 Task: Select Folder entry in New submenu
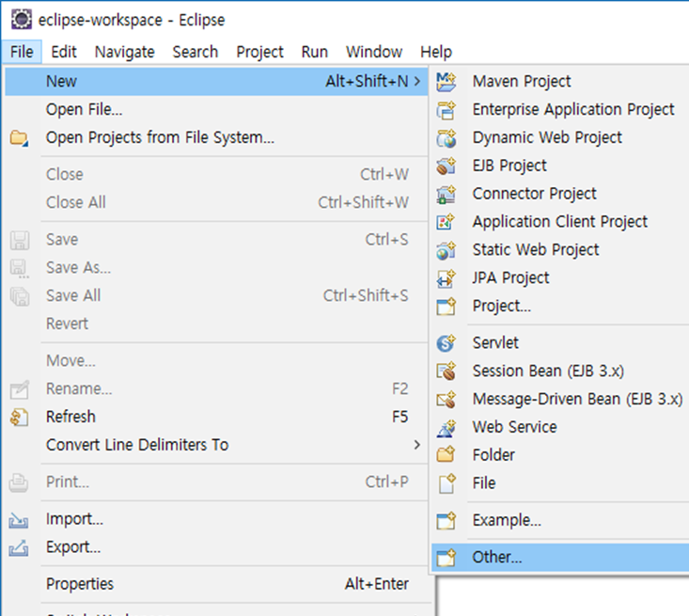point(560,455)
